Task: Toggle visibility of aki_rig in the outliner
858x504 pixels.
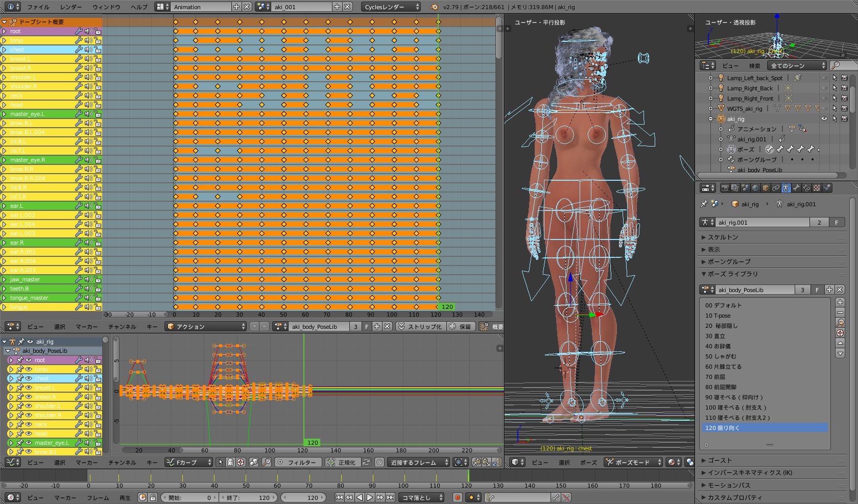Action: point(824,118)
